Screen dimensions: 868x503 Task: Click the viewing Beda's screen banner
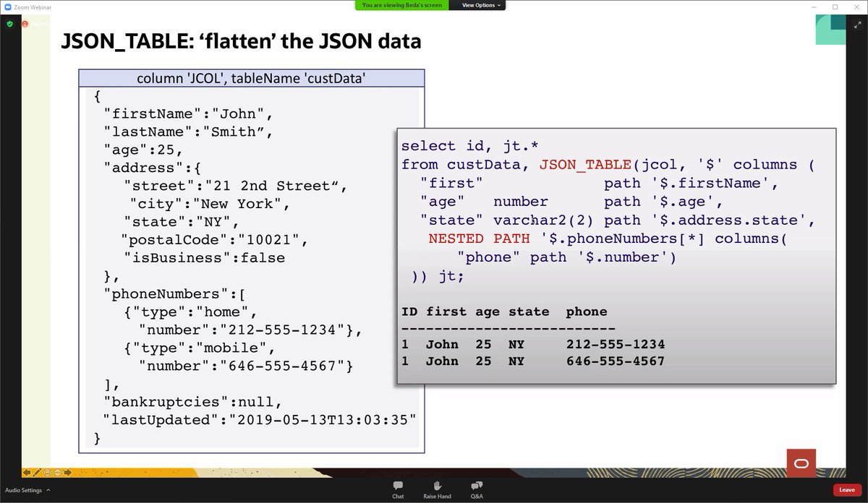coord(401,4)
